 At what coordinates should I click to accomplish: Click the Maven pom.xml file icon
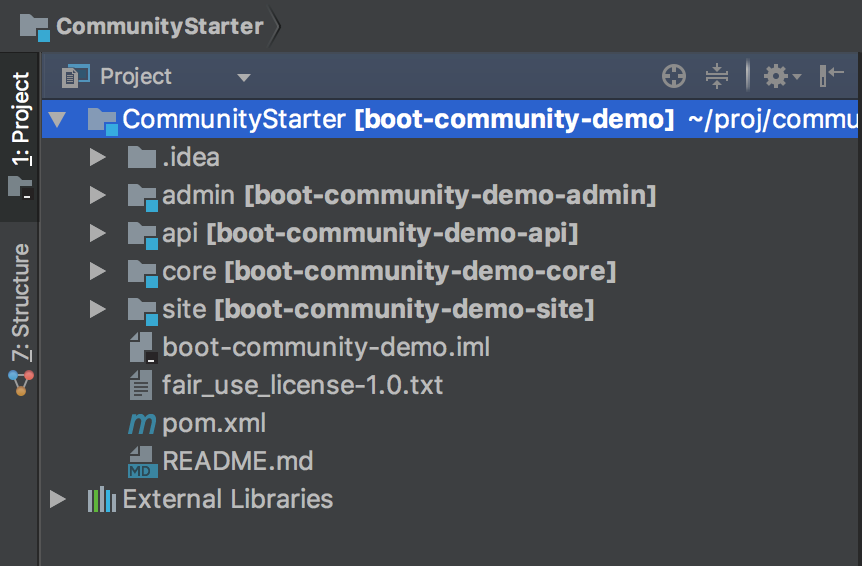click(x=142, y=424)
